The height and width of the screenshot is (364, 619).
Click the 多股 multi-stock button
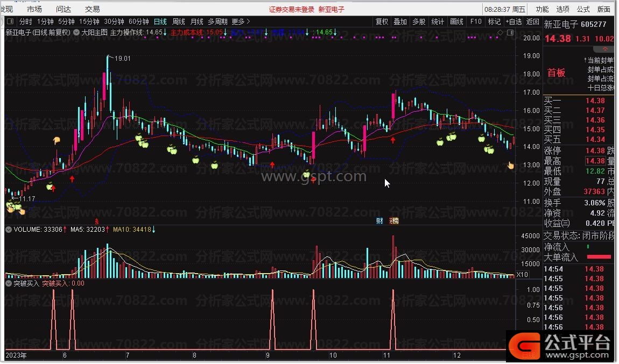[x=419, y=22]
